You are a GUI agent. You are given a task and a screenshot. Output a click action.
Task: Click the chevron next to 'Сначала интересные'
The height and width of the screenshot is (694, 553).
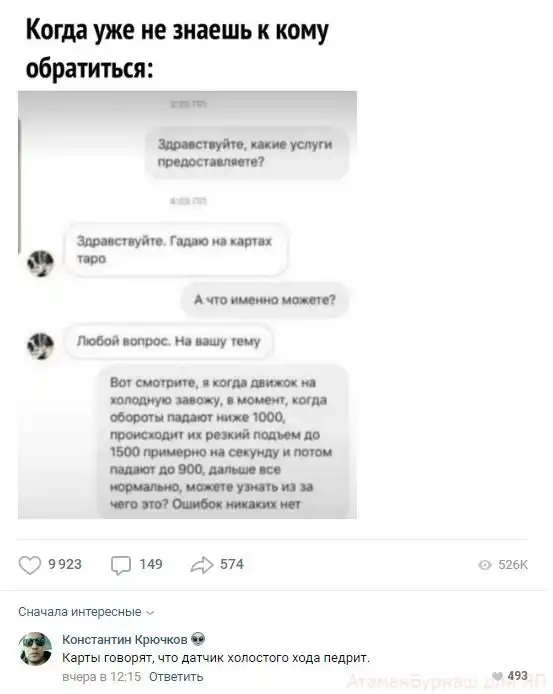(150, 613)
